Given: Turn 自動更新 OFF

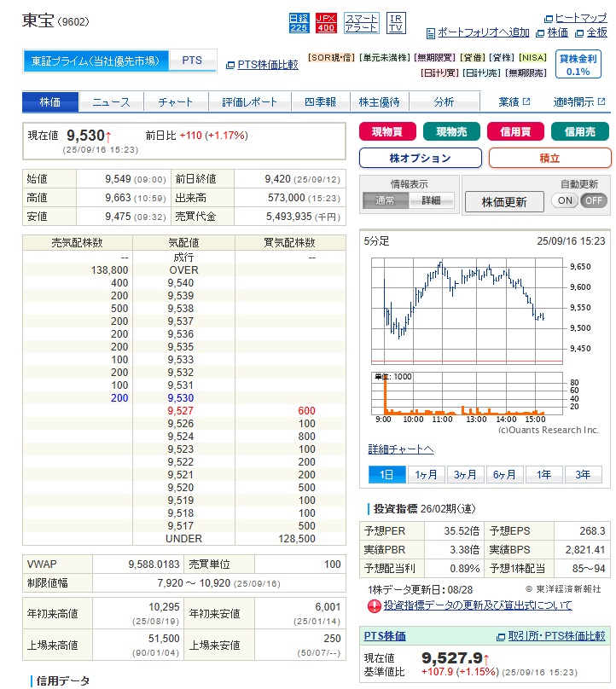Looking at the screenshot, I should pos(594,200).
